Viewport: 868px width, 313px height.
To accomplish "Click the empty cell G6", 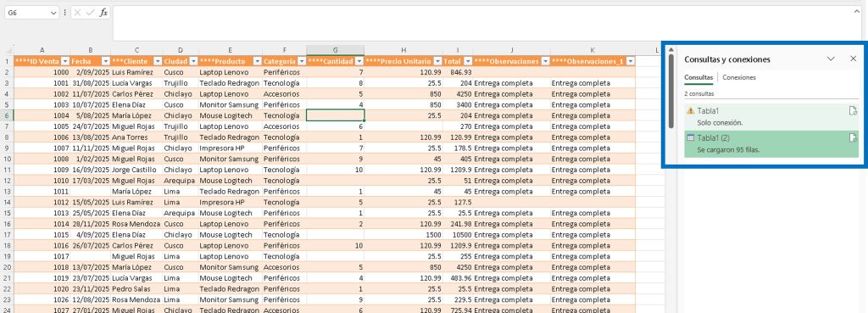I will pos(336,115).
